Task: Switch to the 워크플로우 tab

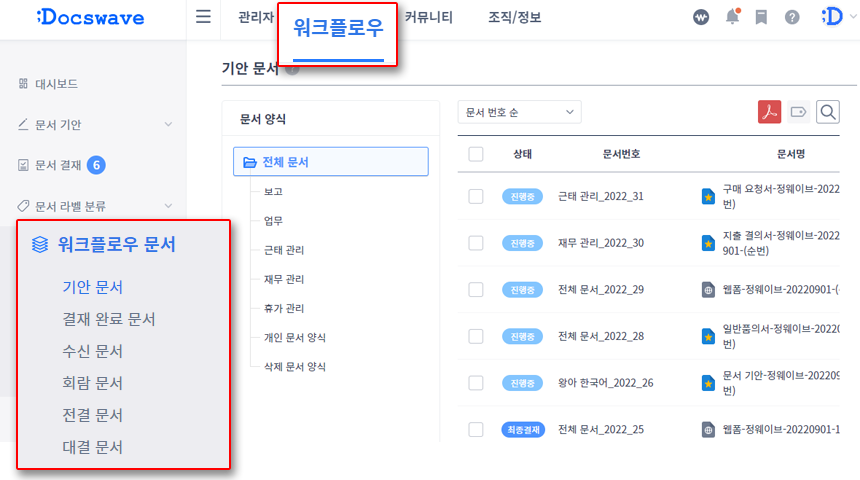Action: pyautogui.click(x=338, y=28)
